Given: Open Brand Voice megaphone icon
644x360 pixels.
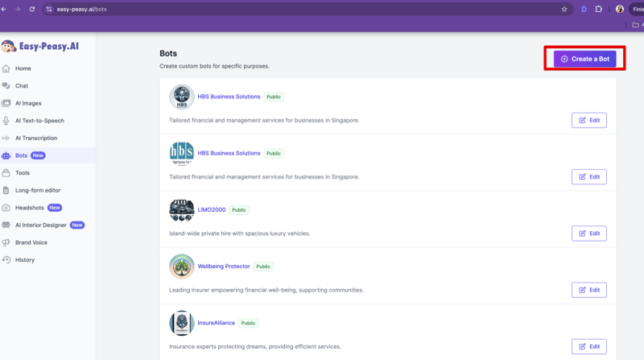Looking at the screenshot, I should tap(6, 242).
